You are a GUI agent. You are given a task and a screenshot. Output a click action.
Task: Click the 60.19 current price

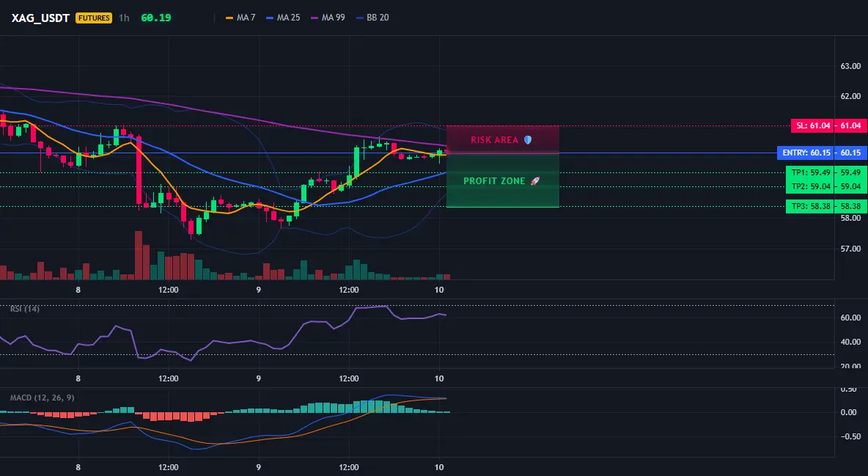pos(156,18)
